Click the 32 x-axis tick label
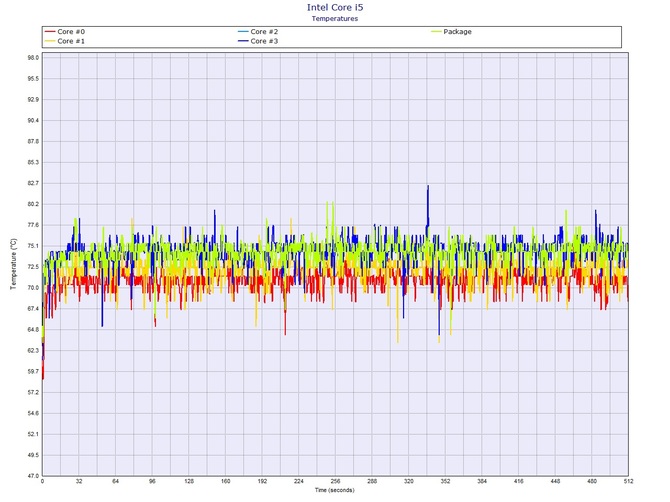Viewport: 670px width, 502px height. click(x=79, y=481)
